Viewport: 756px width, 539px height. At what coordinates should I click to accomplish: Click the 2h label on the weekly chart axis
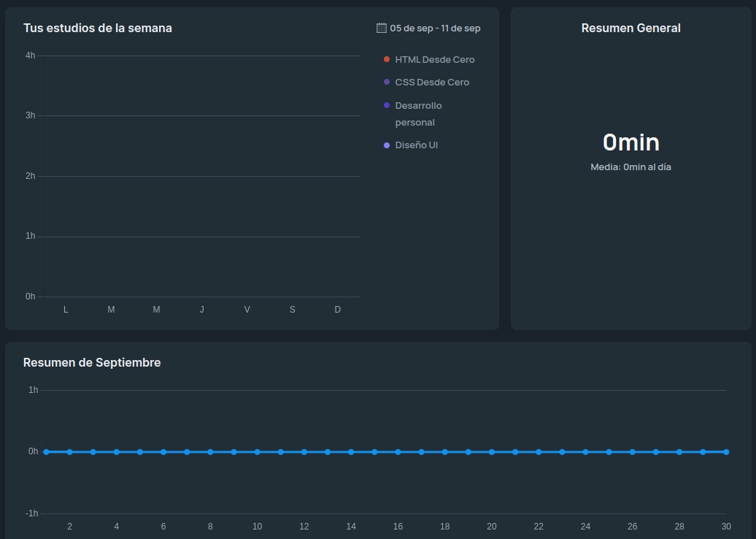click(31, 176)
